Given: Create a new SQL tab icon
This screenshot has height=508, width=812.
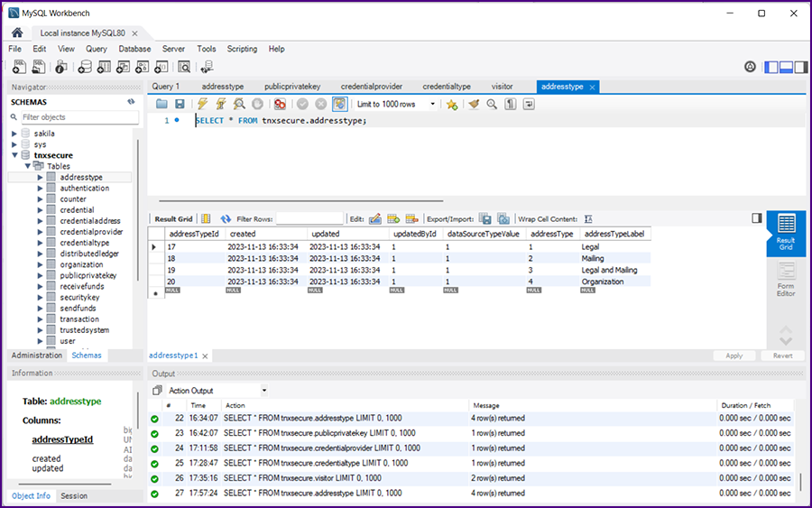Looking at the screenshot, I should (x=19, y=67).
